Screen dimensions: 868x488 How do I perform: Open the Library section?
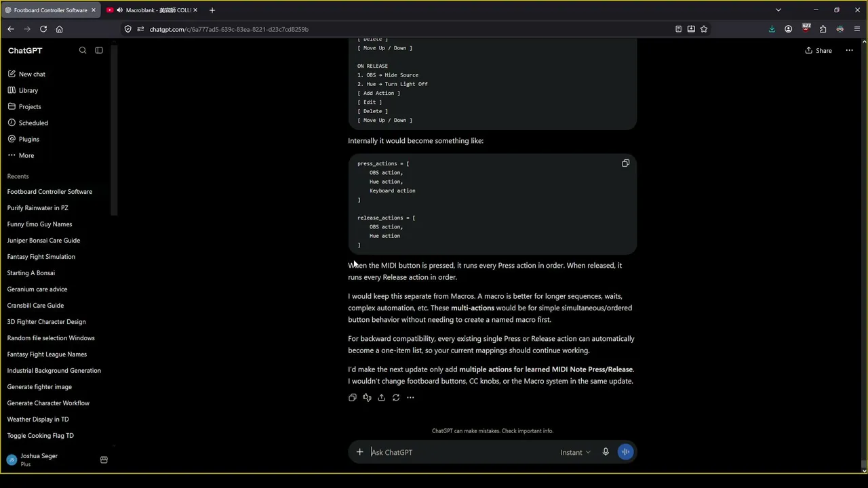(22, 90)
